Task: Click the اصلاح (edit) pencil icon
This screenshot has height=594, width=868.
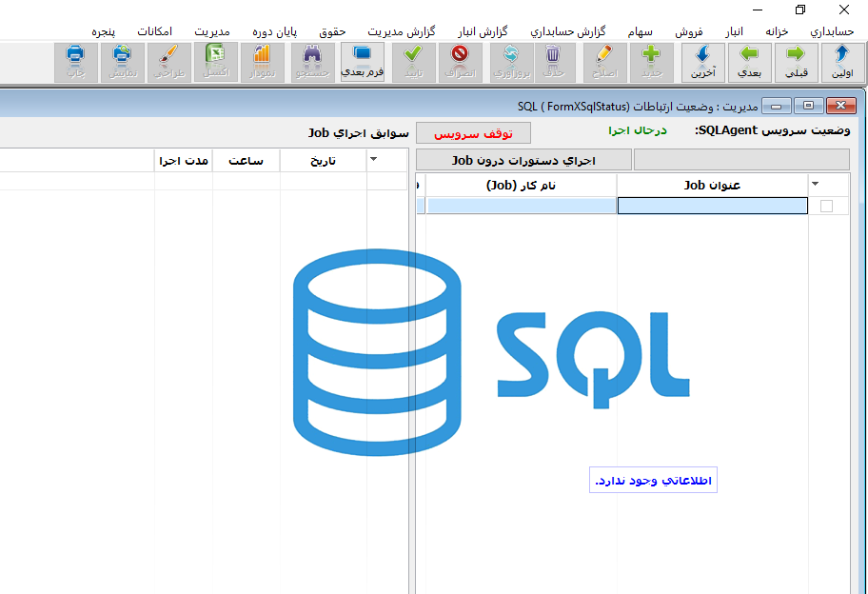Action: click(605, 63)
